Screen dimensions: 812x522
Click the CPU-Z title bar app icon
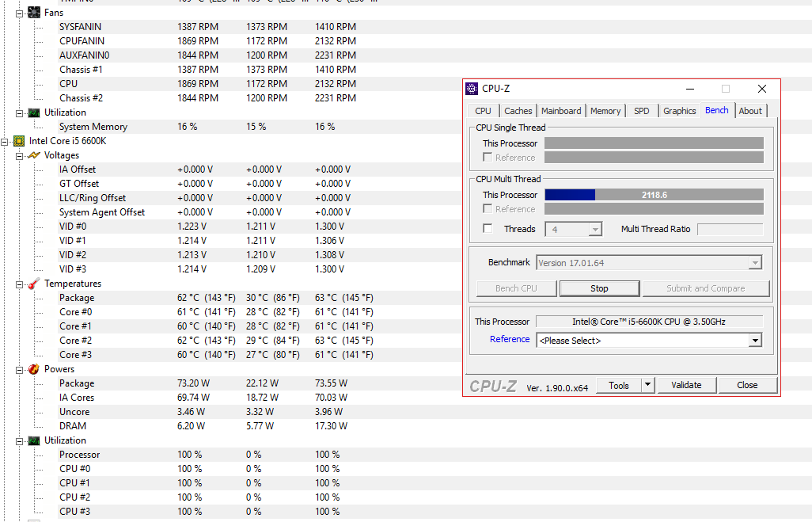pyautogui.click(x=472, y=89)
